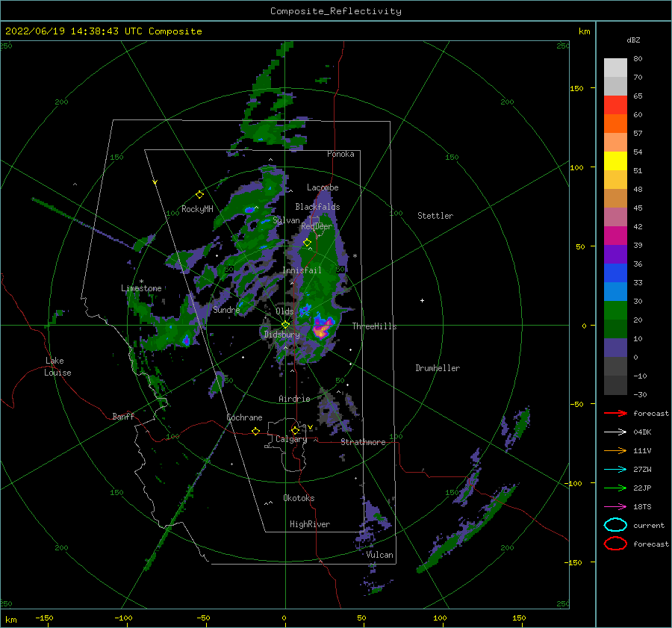The height and width of the screenshot is (628, 672).
Task: Click the blue 36 dBZ color swatch
Action: tap(615, 273)
